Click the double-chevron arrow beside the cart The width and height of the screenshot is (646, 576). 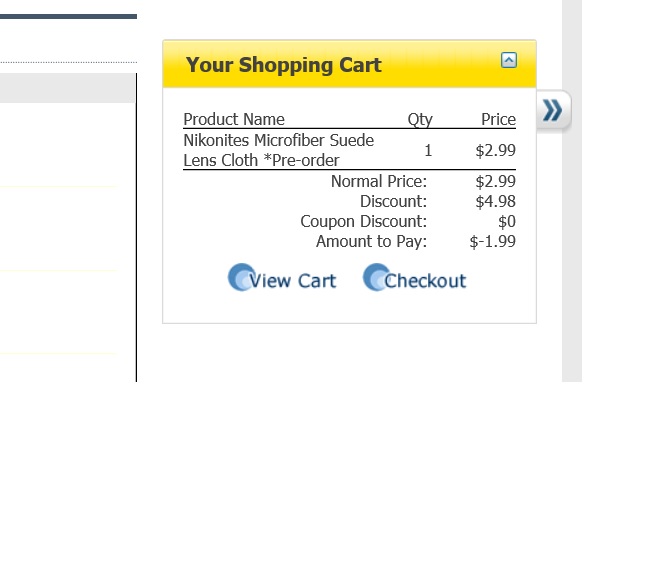pyautogui.click(x=552, y=111)
